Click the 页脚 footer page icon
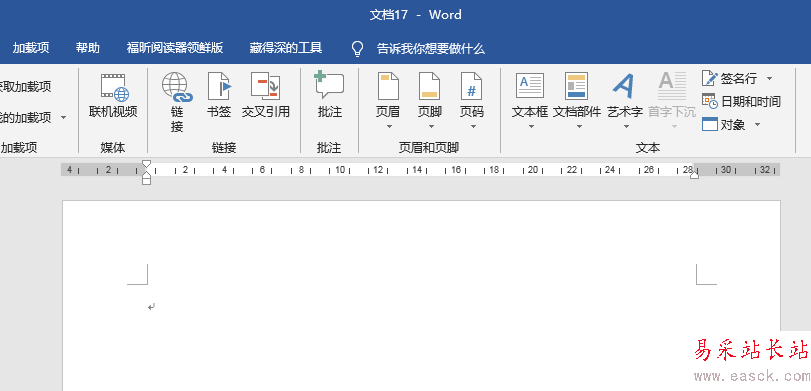 pos(429,86)
